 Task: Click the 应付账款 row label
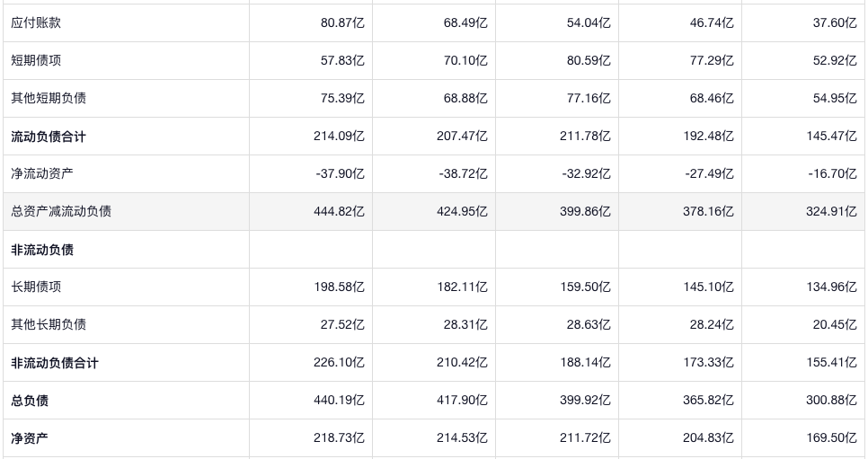coord(36,22)
